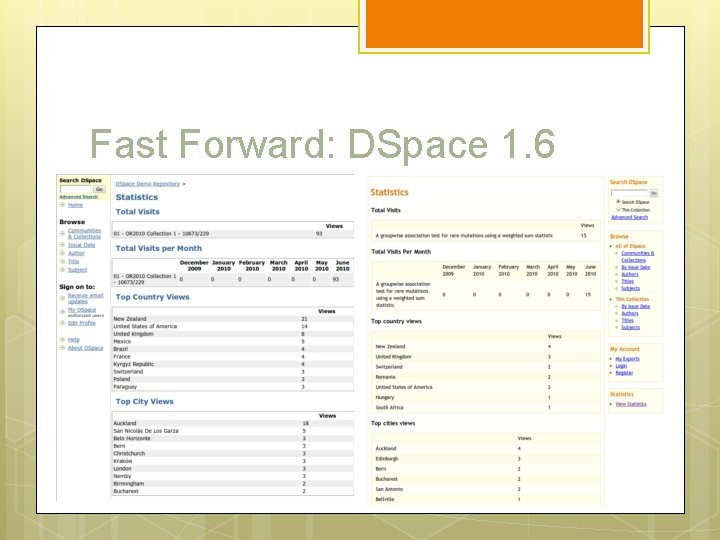
Task: Click 'Romania' row in right country table
Action: (x=486, y=377)
